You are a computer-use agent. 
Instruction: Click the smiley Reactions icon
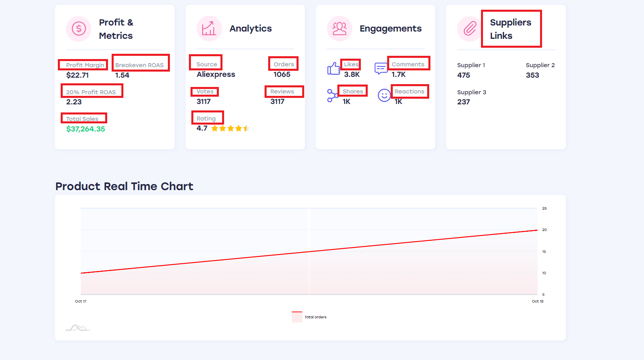click(384, 95)
